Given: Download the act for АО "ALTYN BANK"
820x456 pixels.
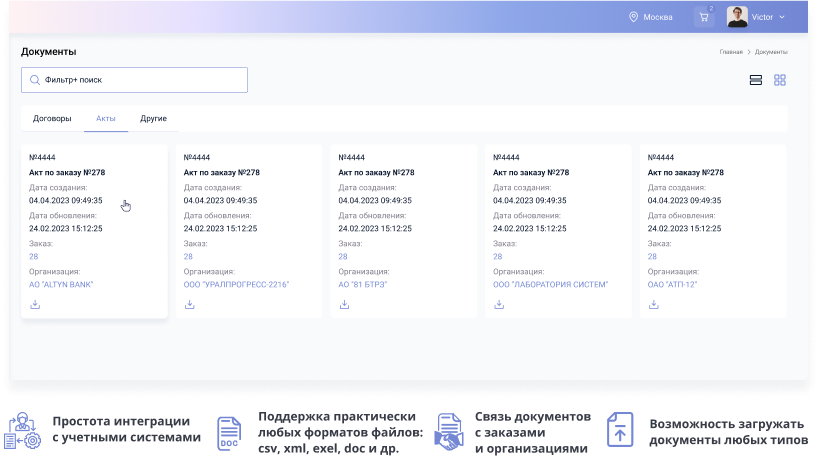Looking at the screenshot, I should click(x=35, y=304).
